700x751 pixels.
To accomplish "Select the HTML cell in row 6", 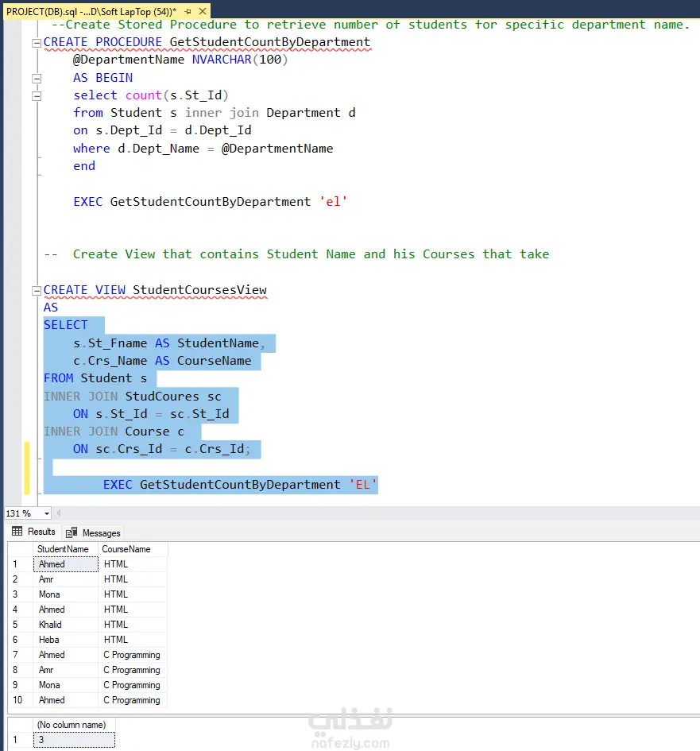I will click(x=133, y=640).
